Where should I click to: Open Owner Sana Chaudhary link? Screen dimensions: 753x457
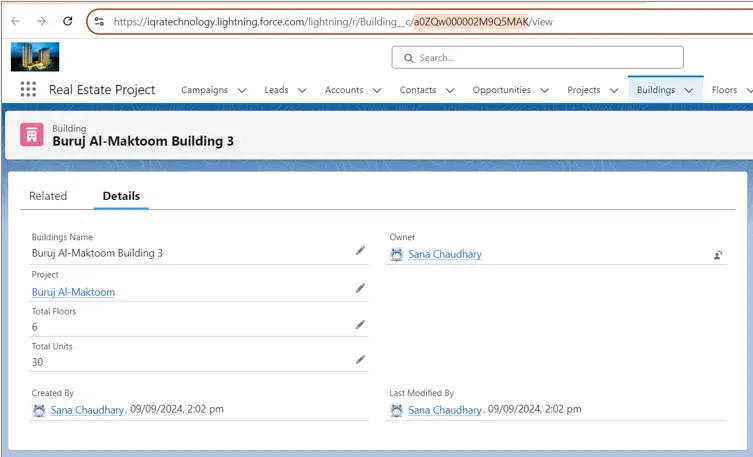point(445,254)
